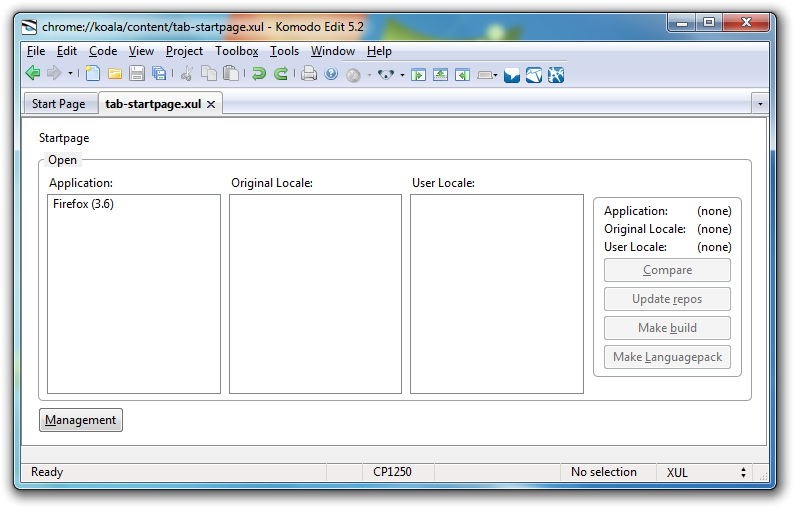Click the Save floppy disk icon
This screenshot has height=509, width=794.
click(137, 74)
